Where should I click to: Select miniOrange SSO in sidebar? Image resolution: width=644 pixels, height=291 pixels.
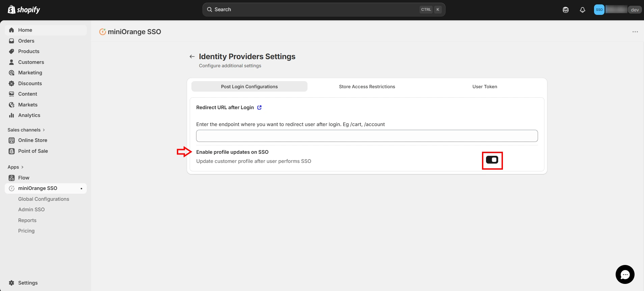[46, 188]
